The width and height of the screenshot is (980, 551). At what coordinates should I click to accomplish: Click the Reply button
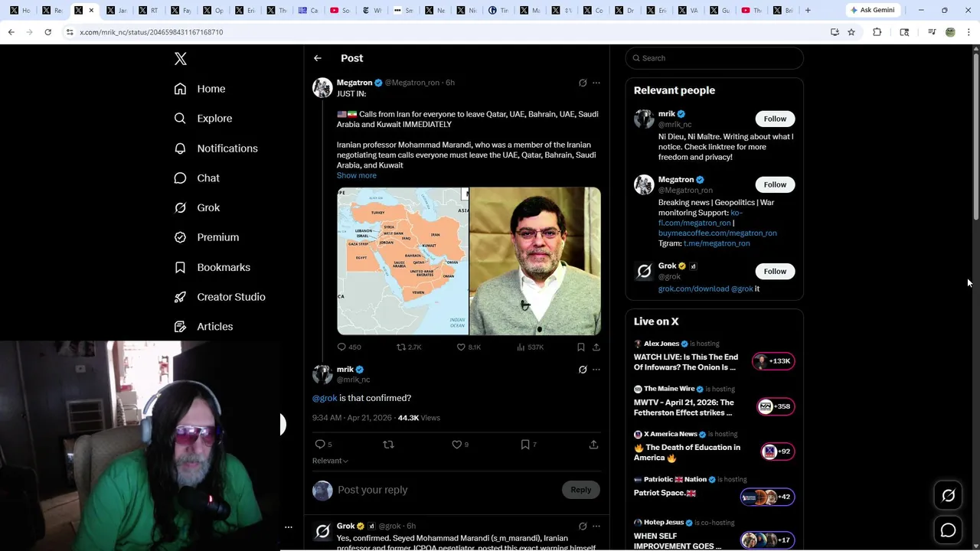(581, 490)
